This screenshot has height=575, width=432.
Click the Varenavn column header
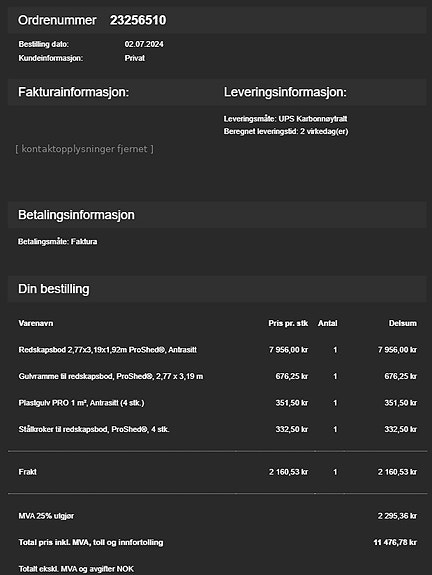point(36,323)
